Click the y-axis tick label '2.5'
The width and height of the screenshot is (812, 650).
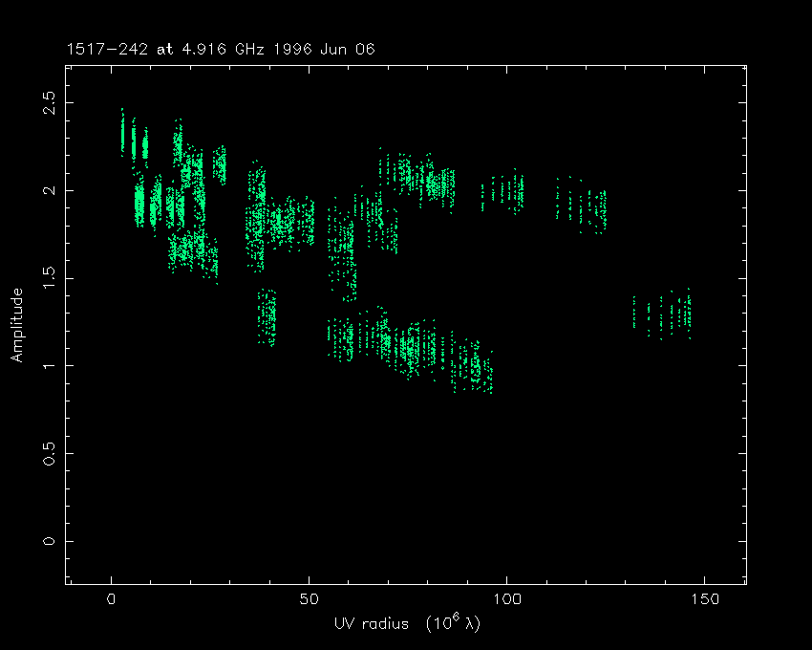51,102
